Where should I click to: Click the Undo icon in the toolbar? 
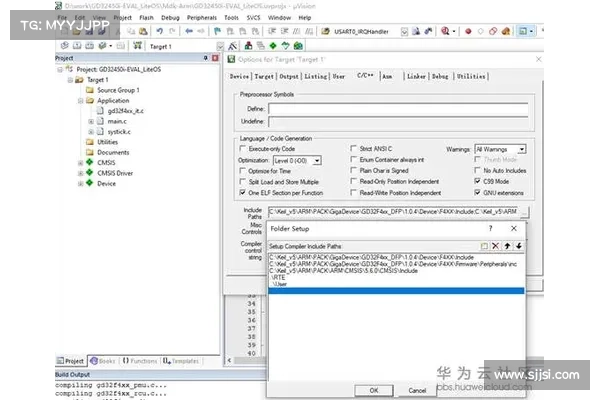coord(160,31)
